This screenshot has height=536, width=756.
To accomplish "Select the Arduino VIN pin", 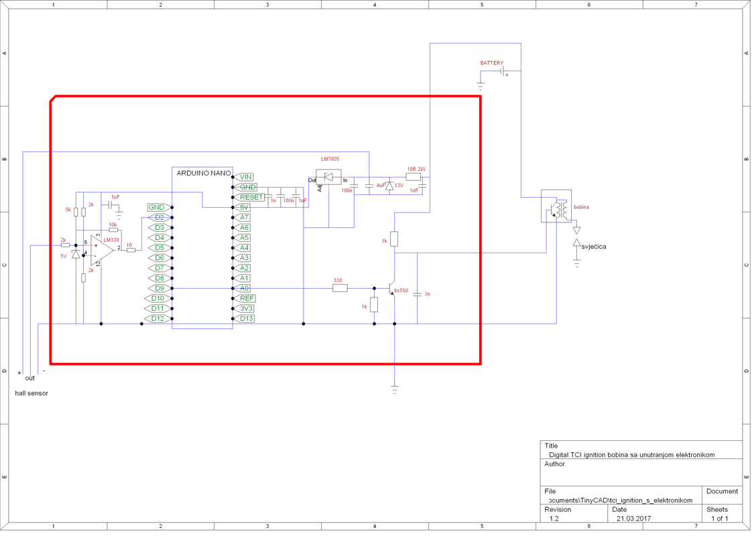I will coord(243,177).
